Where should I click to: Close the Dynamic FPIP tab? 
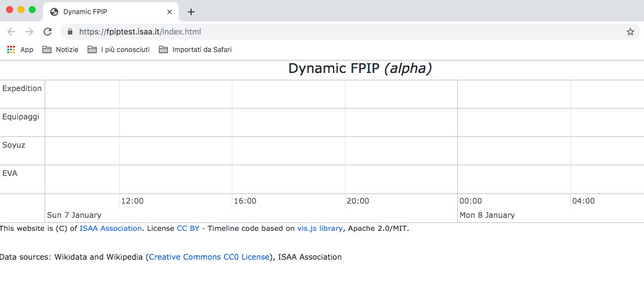pos(170,12)
